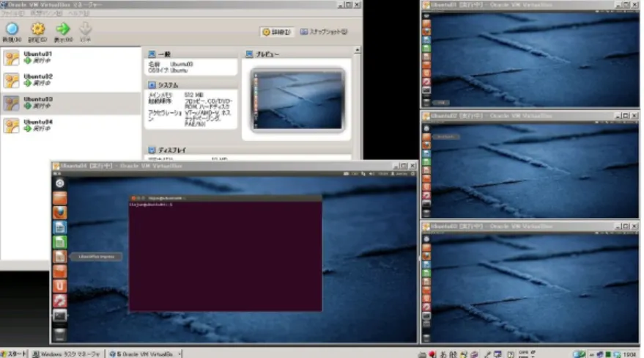Switch to the Snapshots (スナップショット) view button
The height and width of the screenshot is (358, 644).
pos(324,32)
